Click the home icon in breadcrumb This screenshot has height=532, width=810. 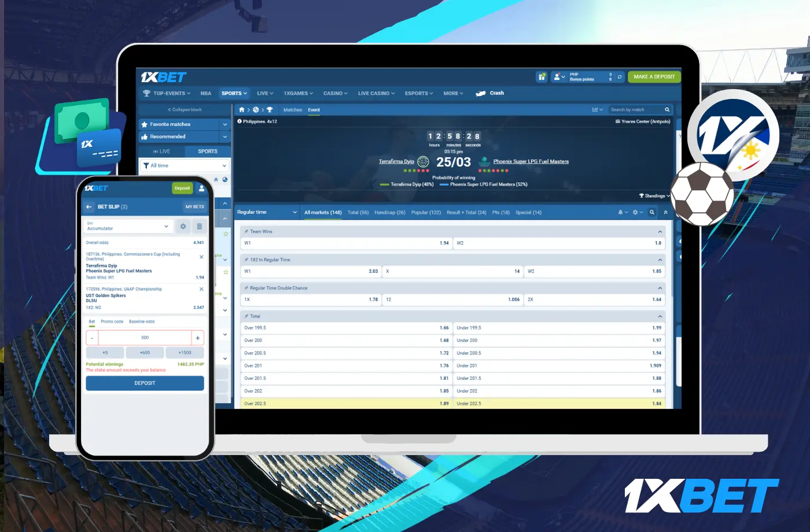pos(241,109)
